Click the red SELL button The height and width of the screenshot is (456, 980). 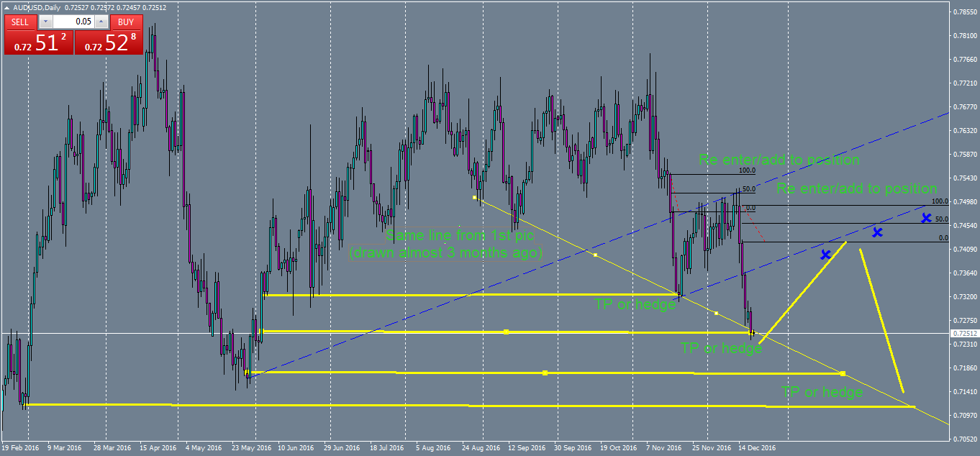(x=19, y=22)
